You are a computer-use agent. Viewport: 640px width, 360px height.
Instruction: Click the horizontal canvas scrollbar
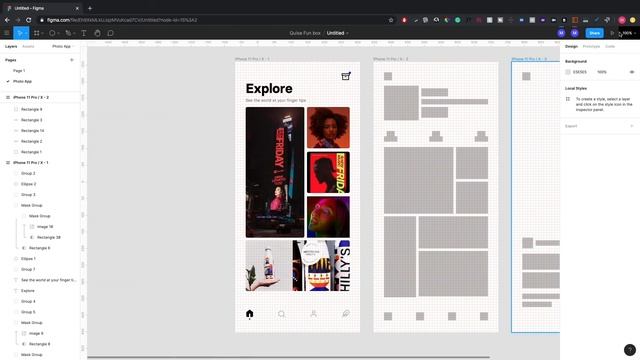coord(288,358)
